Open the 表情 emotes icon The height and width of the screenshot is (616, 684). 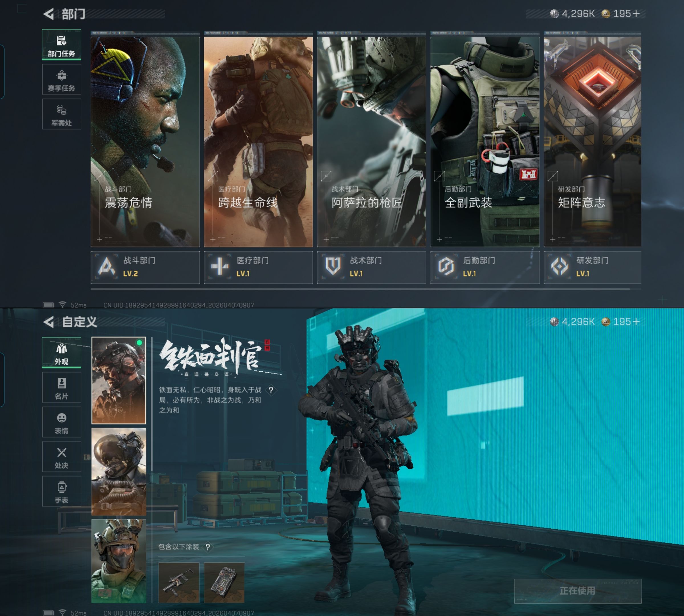pyautogui.click(x=61, y=422)
